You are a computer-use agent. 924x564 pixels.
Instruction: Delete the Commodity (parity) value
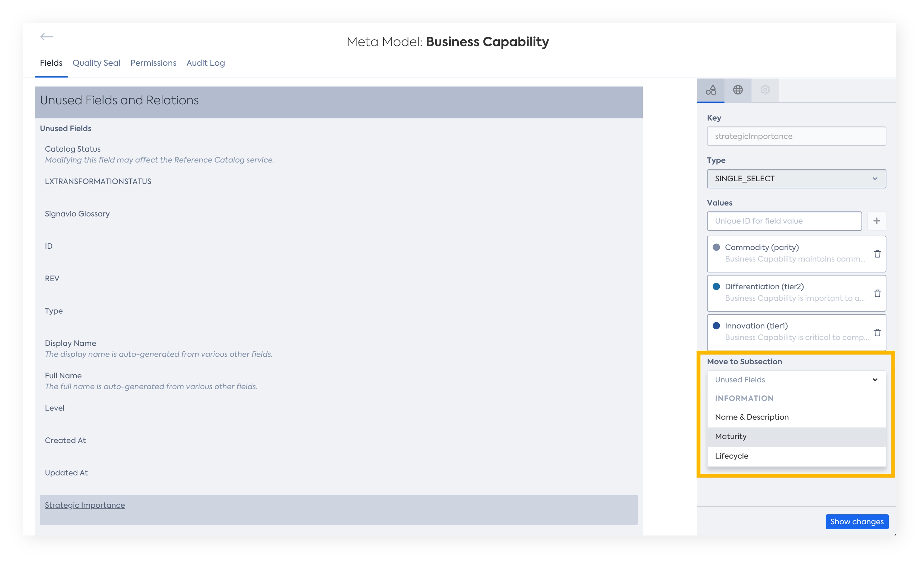coord(877,254)
